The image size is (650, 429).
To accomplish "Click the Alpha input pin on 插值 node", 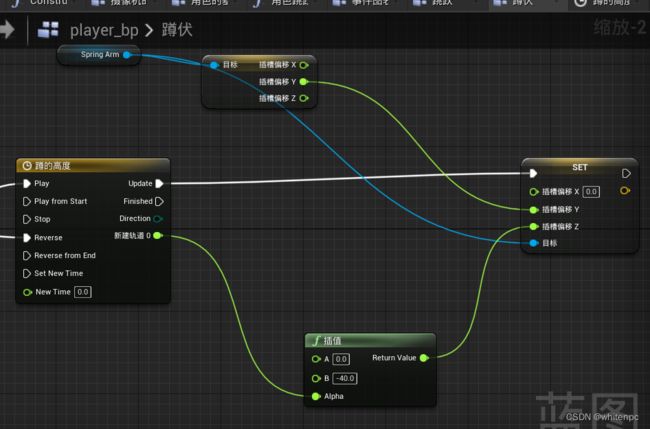I will (316, 397).
